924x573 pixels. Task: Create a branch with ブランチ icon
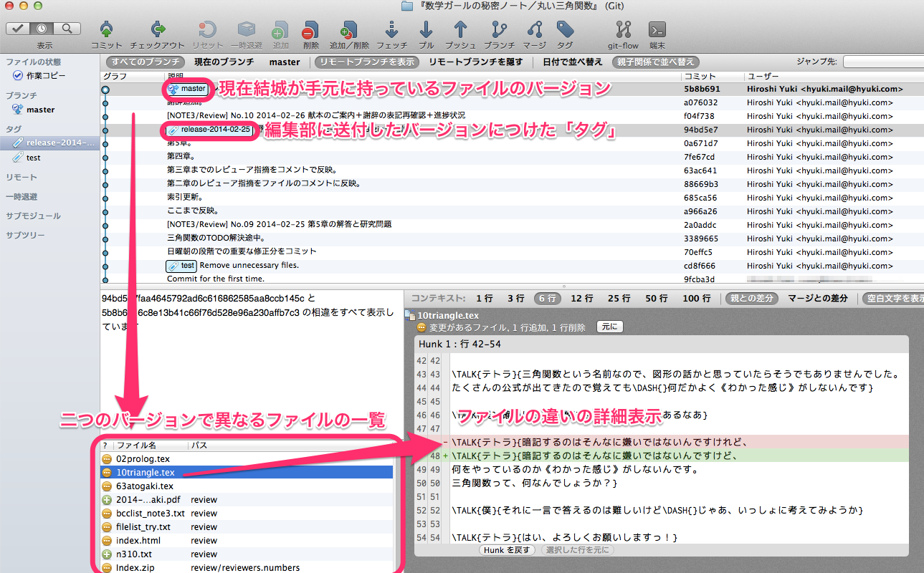tap(499, 30)
